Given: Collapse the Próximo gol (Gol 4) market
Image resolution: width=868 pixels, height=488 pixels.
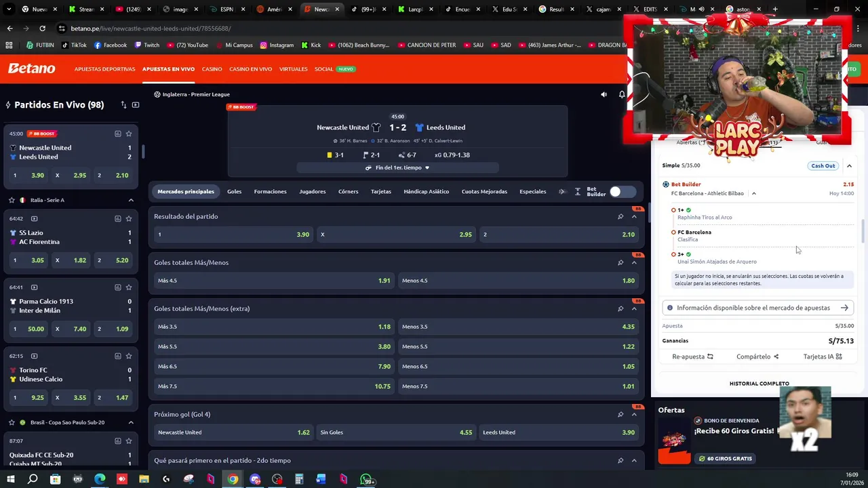Looking at the screenshot, I should 634,414.
